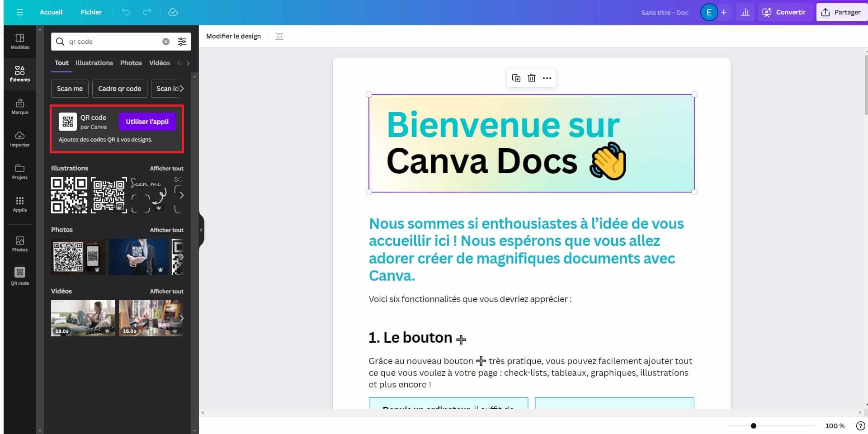Switch to the Illustrations tab
Screen dimensions: 868x434
[94, 63]
